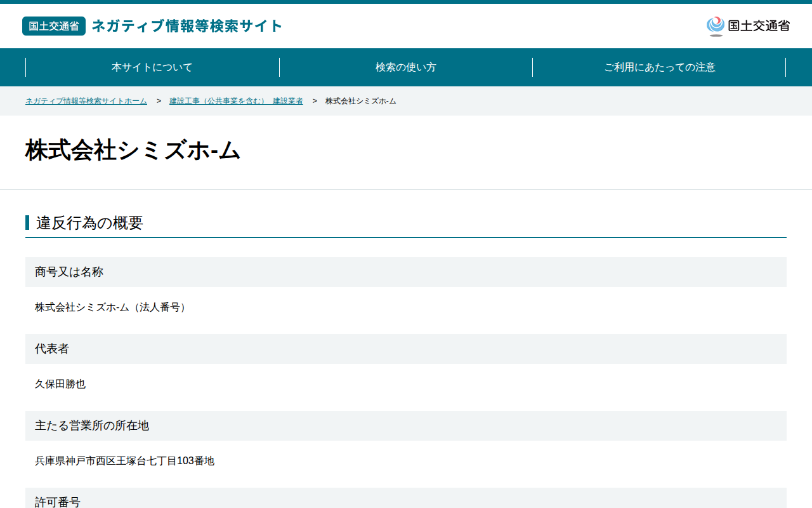The height and width of the screenshot is (508, 812).
Task: Select the 商号又は名称 field label
Action: (69, 272)
